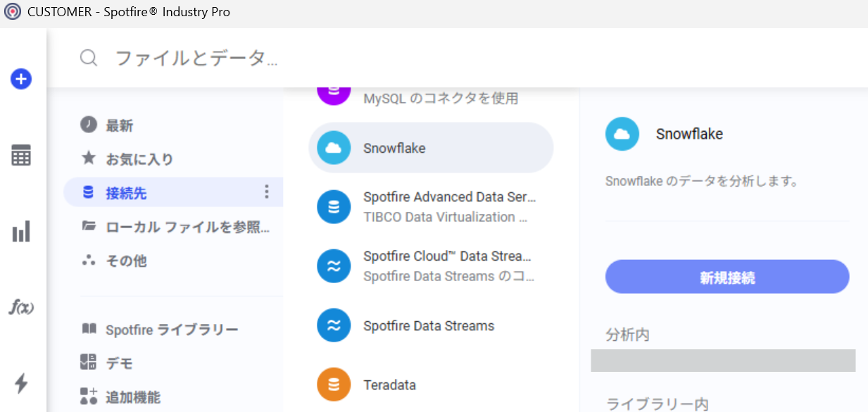The width and height of the screenshot is (868, 412).
Task: Click the Spotfire app logo in title bar
Action: (12, 12)
